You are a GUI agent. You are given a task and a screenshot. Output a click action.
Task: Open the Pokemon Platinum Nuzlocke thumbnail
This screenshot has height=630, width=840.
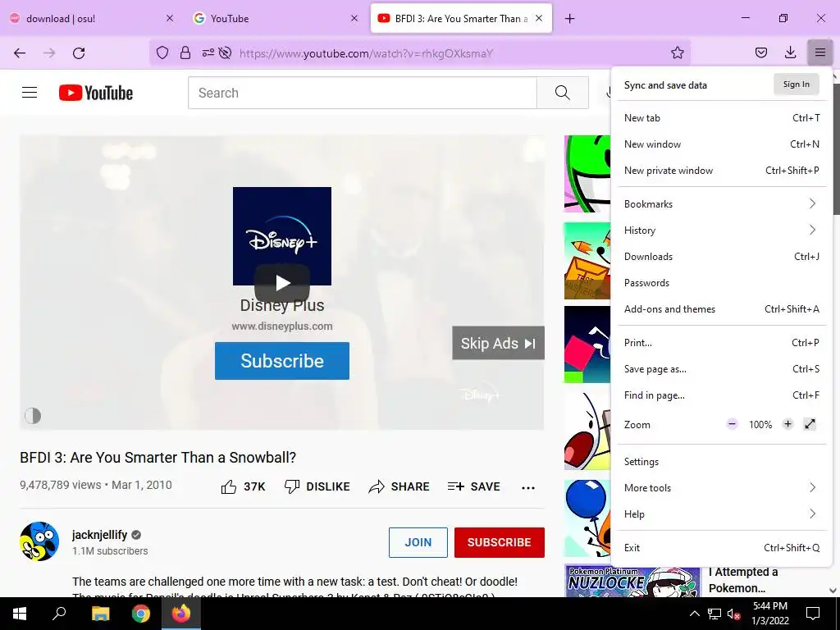(632, 581)
